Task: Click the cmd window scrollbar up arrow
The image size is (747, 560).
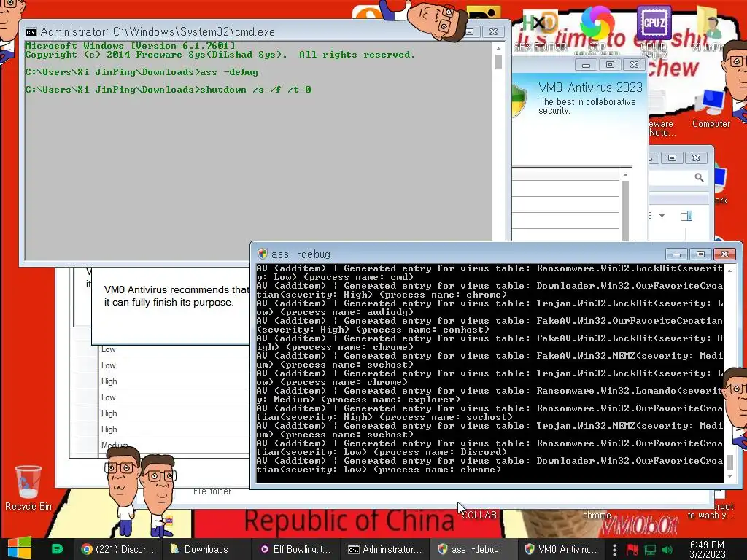Action: pos(498,48)
